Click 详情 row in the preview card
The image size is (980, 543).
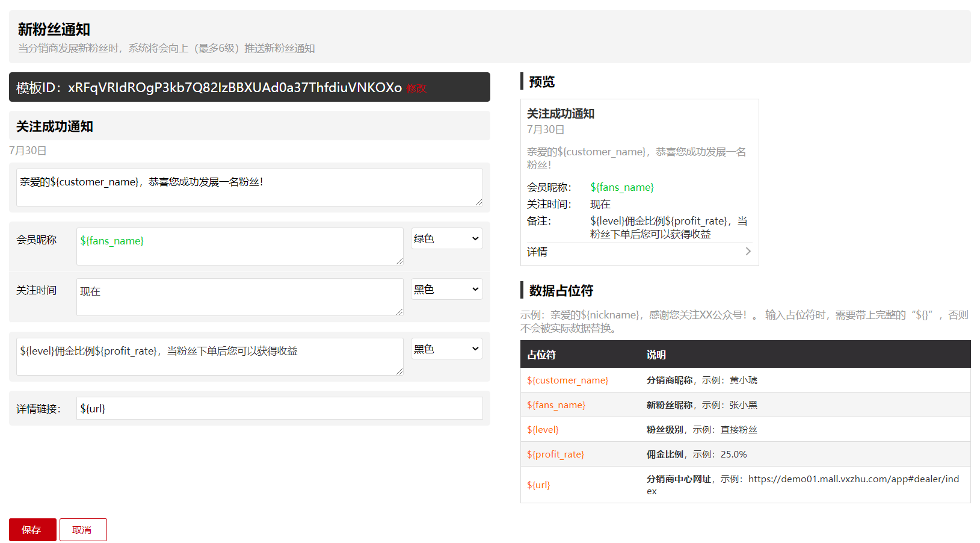click(x=638, y=252)
